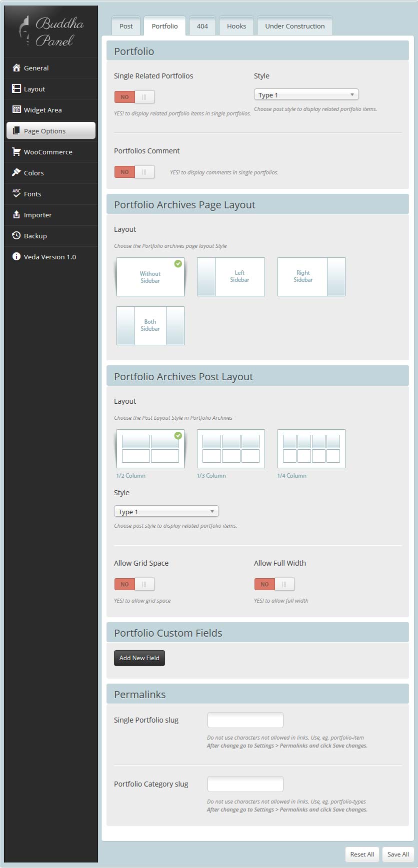Switch to the Under Construction tab
The height and width of the screenshot is (868, 418).
click(294, 26)
